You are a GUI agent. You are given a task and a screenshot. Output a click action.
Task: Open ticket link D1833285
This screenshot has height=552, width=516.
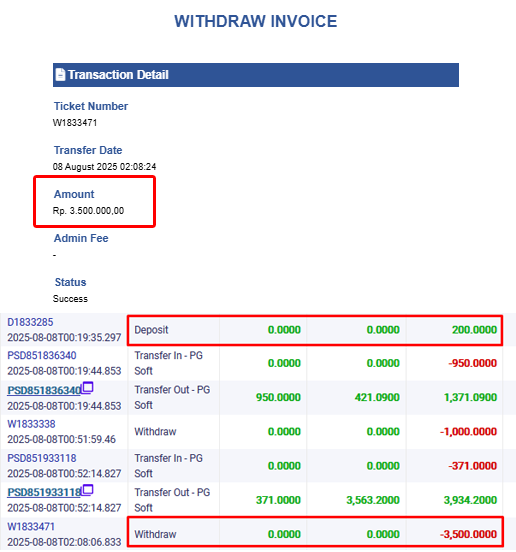point(30,322)
